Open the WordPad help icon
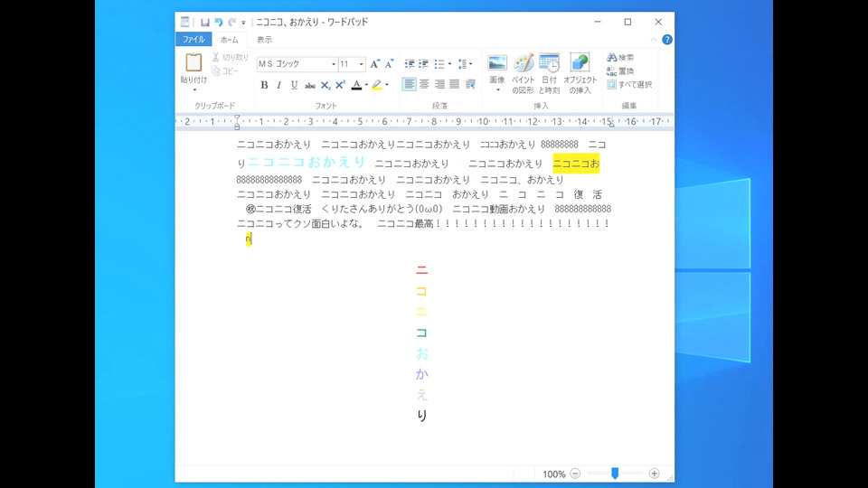Screen dimensions: 868x488 pyautogui.click(x=667, y=40)
